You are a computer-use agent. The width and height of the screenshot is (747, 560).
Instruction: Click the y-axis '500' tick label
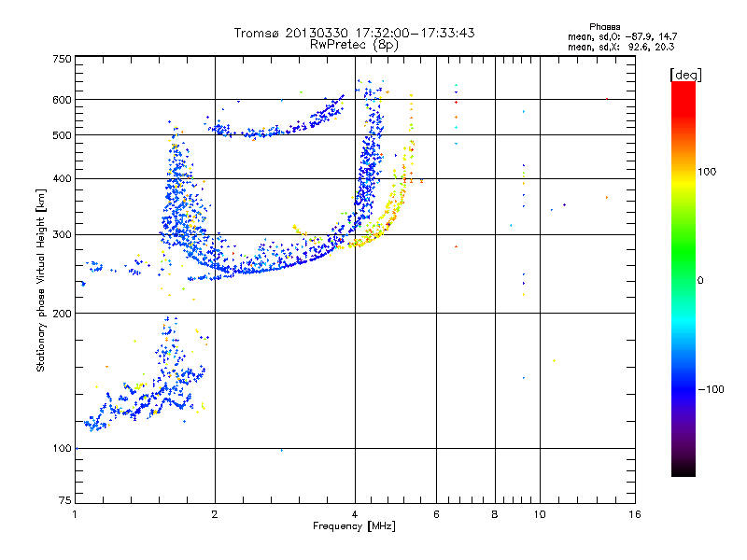tap(62, 135)
